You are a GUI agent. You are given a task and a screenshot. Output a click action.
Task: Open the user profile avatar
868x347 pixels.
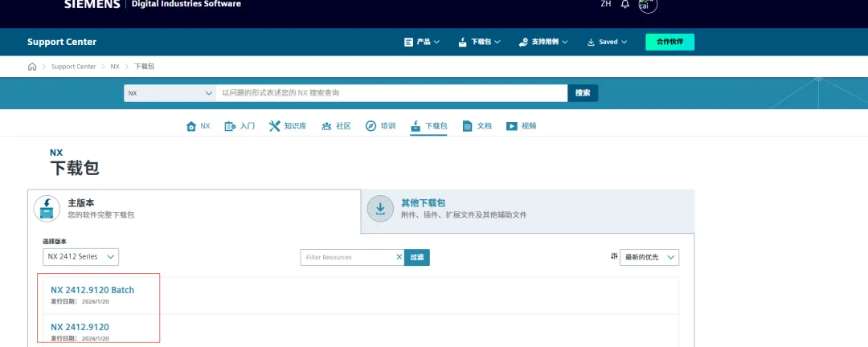pyautogui.click(x=647, y=5)
